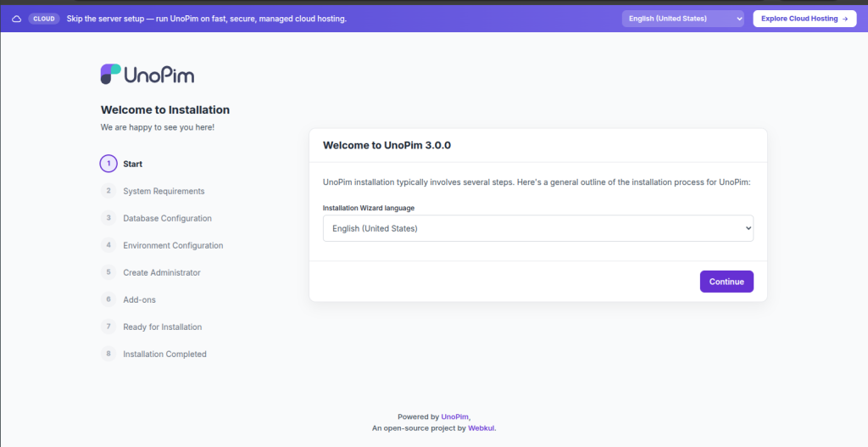Select the Database Configuration step label
Screen dimensions: 868x447
tap(167, 218)
